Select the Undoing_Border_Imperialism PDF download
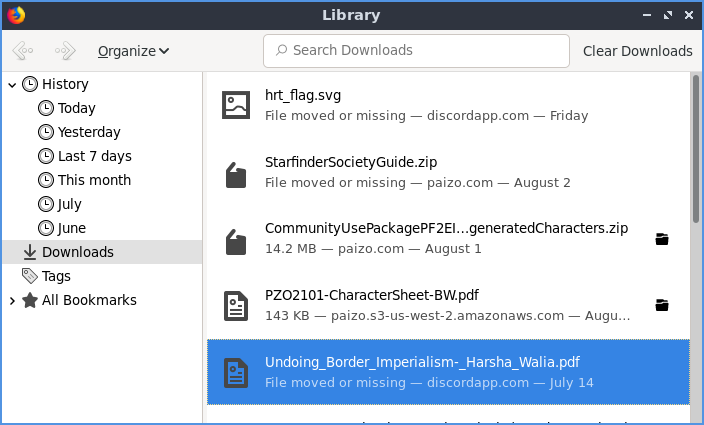This screenshot has height=425, width=704. click(x=446, y=371)
